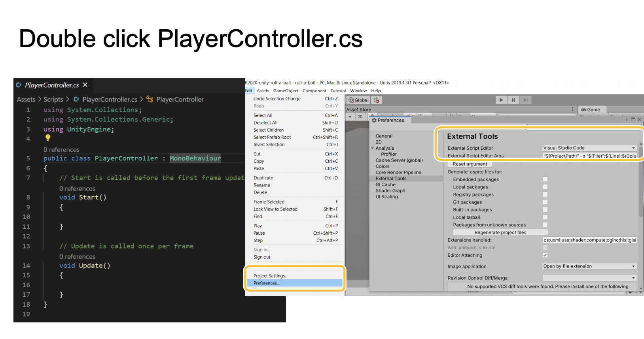Toggle Global handle rotation button

tap(358, 100)
